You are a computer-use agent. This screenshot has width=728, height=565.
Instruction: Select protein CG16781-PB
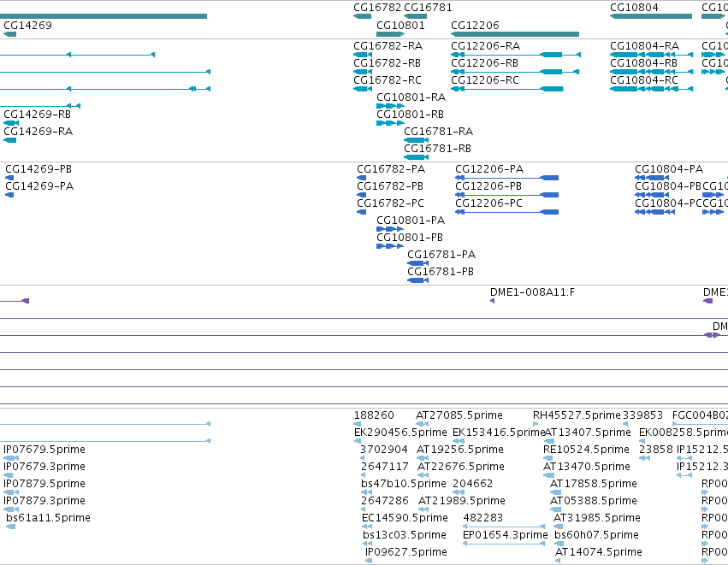coord(441,272)
